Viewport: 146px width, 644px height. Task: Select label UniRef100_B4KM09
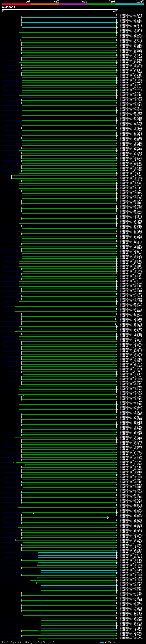(x=131, y=58)
